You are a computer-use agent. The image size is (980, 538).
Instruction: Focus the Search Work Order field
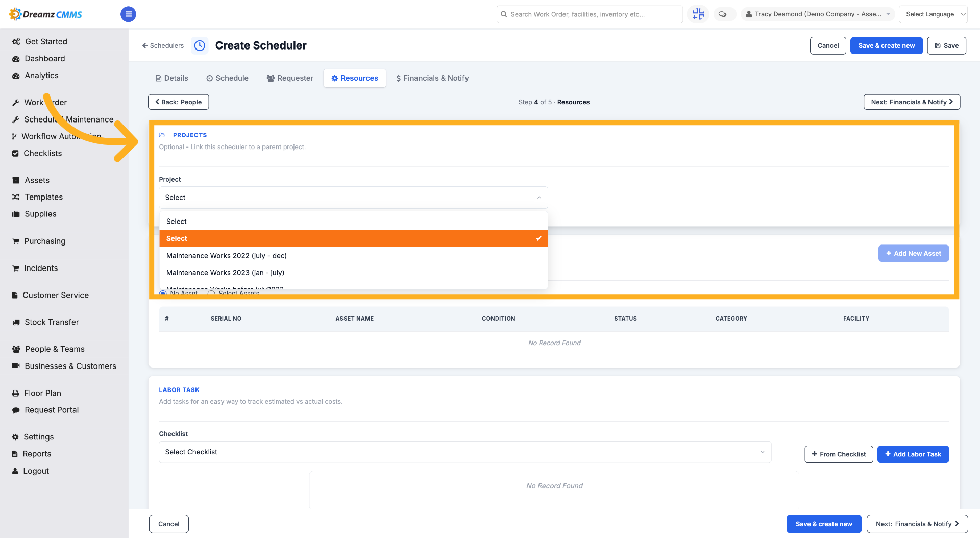pyautogui.click(x=590, y=14)
